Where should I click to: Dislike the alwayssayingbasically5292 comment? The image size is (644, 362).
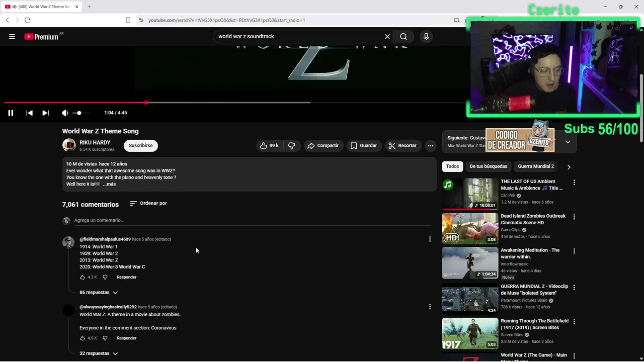105,338
